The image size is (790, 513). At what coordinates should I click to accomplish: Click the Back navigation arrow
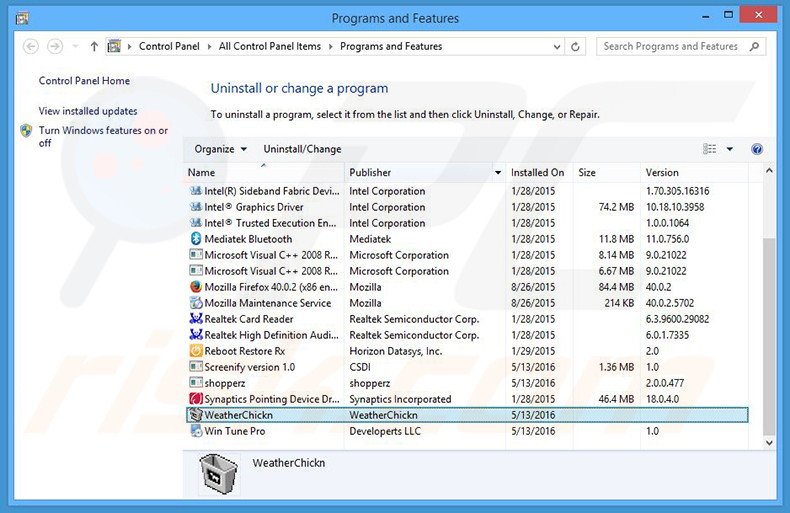pos(31,46)
